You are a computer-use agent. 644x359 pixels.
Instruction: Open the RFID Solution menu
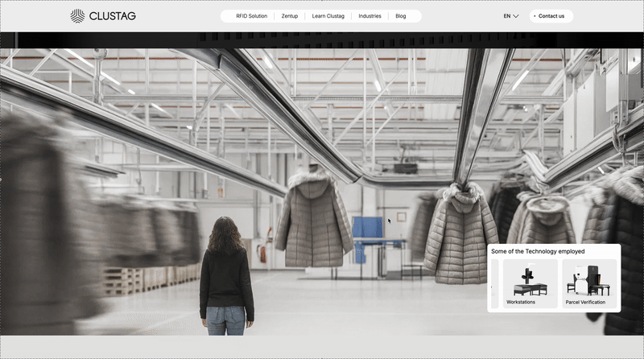coord(251,16)
